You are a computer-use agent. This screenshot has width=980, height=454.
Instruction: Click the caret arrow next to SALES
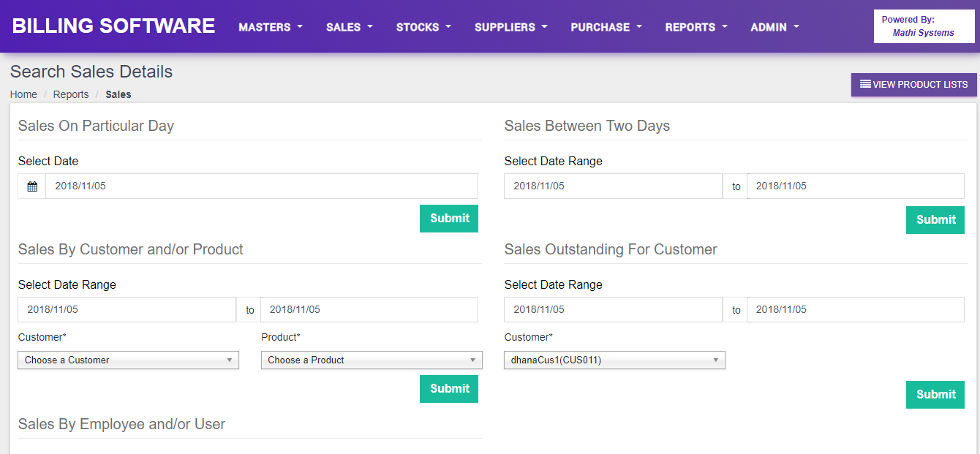pyautogui.click(x=370, y=27)
